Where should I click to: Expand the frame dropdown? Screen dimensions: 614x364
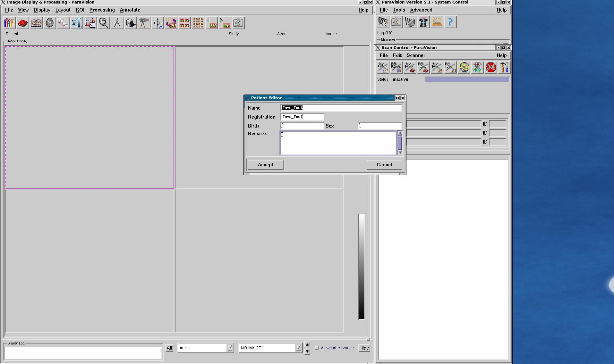[230, 348]
